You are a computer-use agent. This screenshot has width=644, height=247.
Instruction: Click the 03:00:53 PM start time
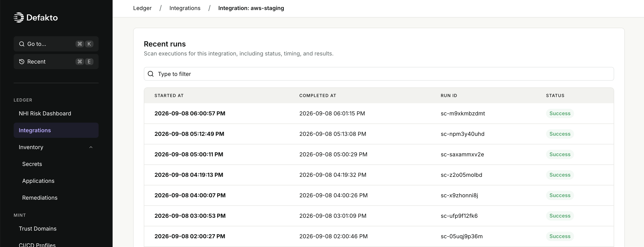(x=190, y=216)
